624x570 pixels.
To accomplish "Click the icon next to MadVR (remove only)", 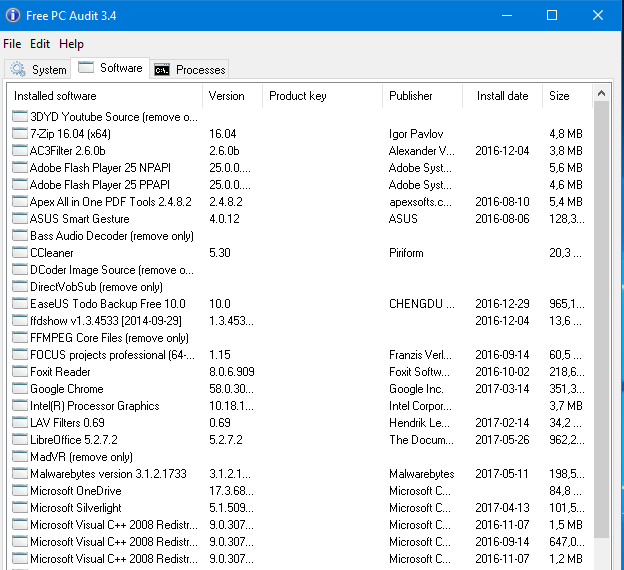I will click(x=20, y=456).
